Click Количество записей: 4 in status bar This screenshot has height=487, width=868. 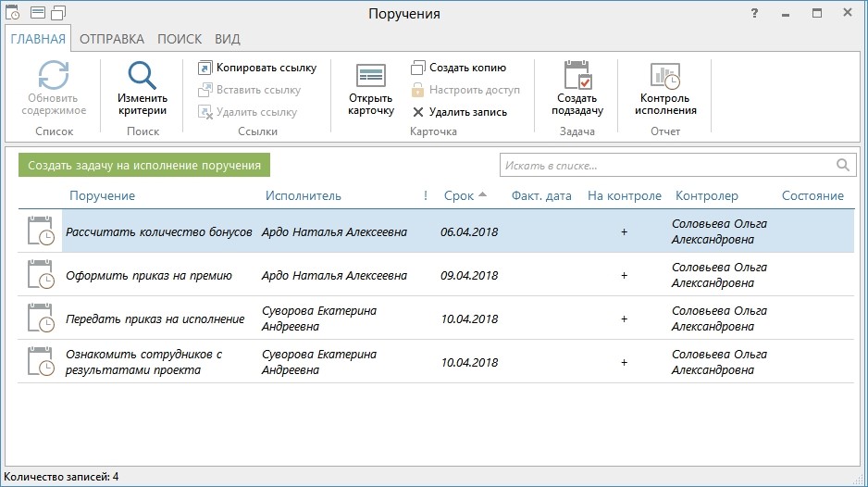tap(61, 477)
